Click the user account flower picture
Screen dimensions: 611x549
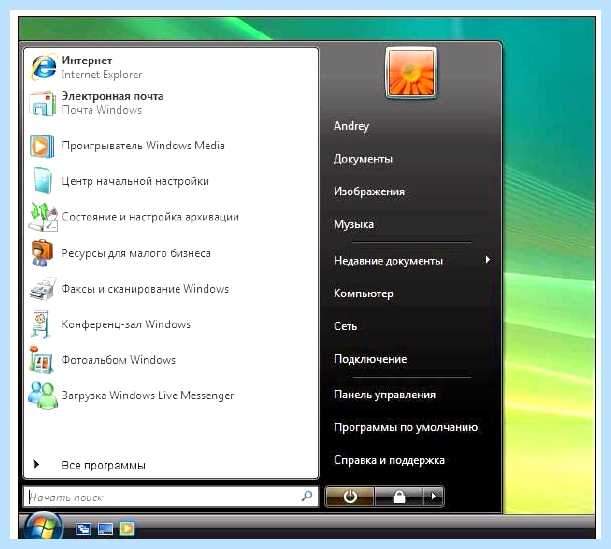[411, 72]
